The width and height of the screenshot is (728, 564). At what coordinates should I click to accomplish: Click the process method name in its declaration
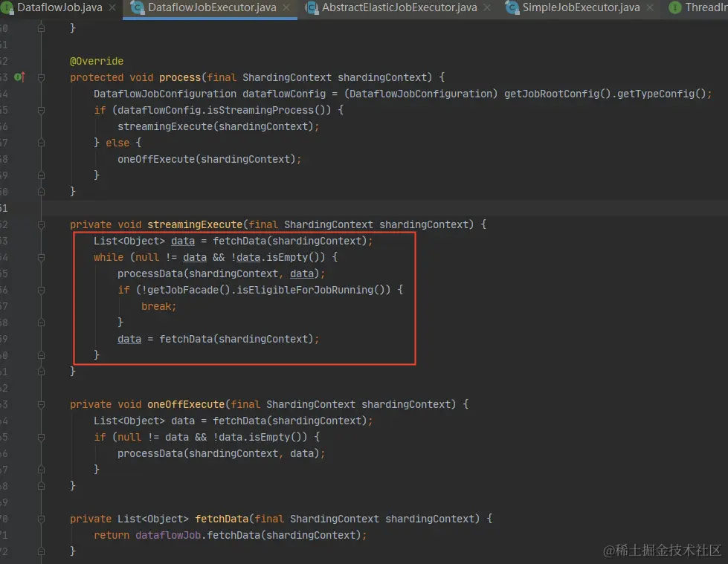point(180,77)
